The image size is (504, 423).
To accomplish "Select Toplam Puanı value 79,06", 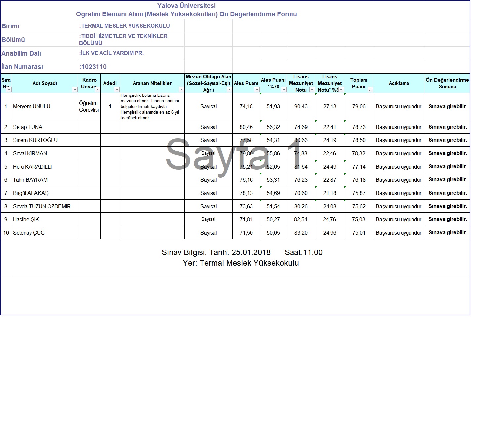I will point(359,106).
